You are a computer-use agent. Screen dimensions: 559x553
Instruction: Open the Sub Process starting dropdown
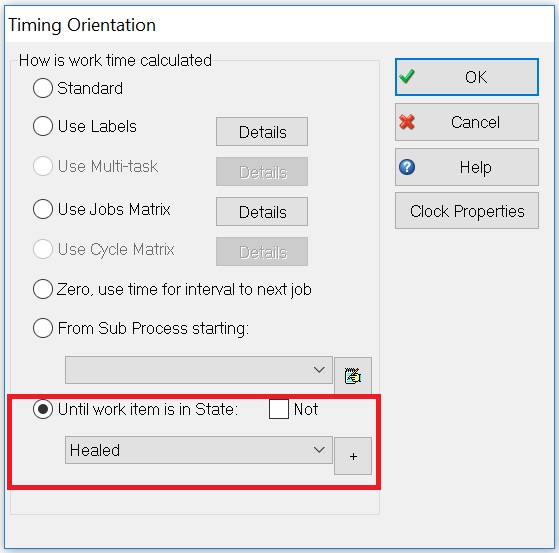(199, 370)
